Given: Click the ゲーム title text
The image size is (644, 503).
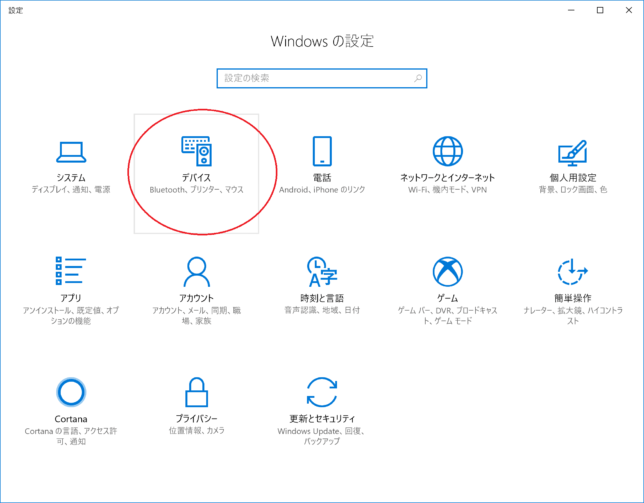Looking at the screenshot, I should click(x=448, y=298).
